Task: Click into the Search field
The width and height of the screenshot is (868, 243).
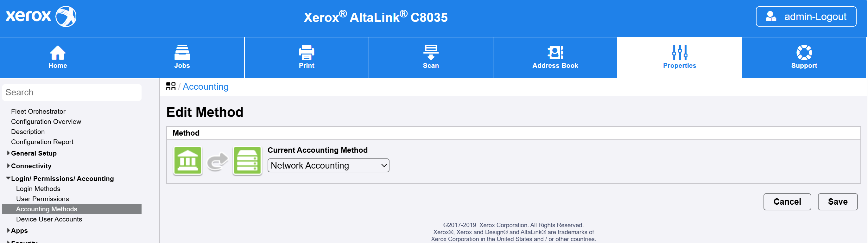Action: [x=72, y=92]
